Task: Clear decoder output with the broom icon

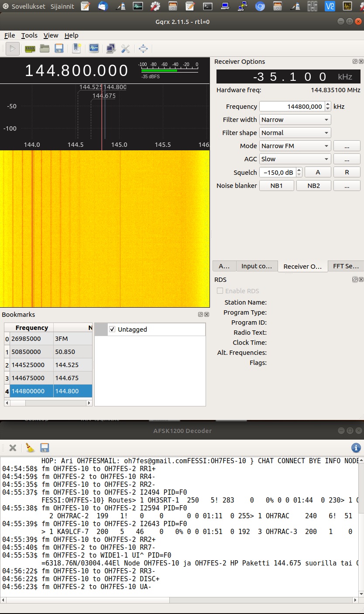Action: (x=30, y=447)
